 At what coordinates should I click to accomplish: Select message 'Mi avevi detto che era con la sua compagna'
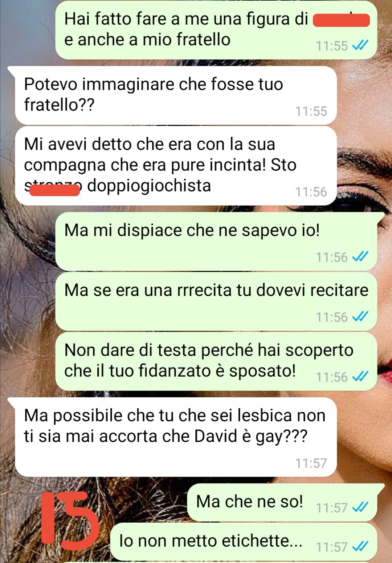(x=176, y=166)
